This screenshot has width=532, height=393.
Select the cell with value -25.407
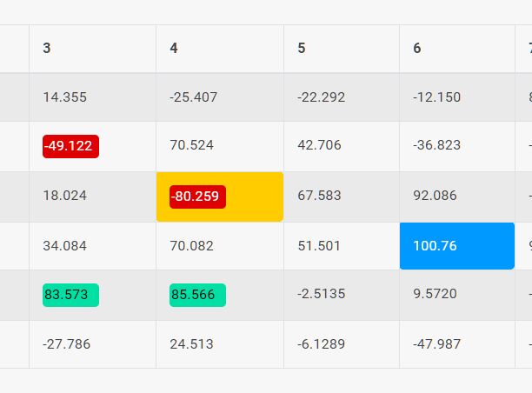click(220, 97)
